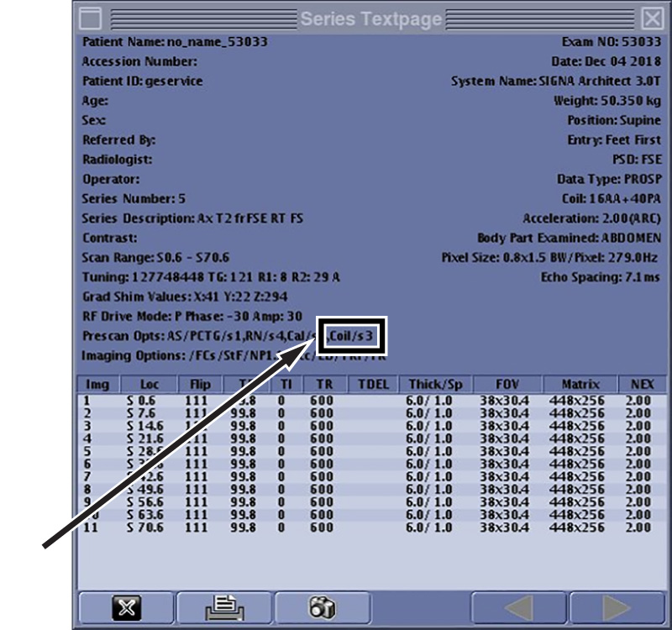Open the window menu box at top-left
672x630 pixels.
tap(92, 18)
